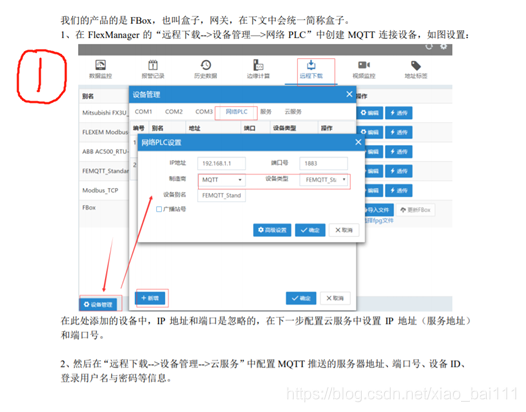Switch to the COM1 tab
Image resolution: width=526 pixels, height=412 pixels.
pyautogui.click(x=143, y=111)
